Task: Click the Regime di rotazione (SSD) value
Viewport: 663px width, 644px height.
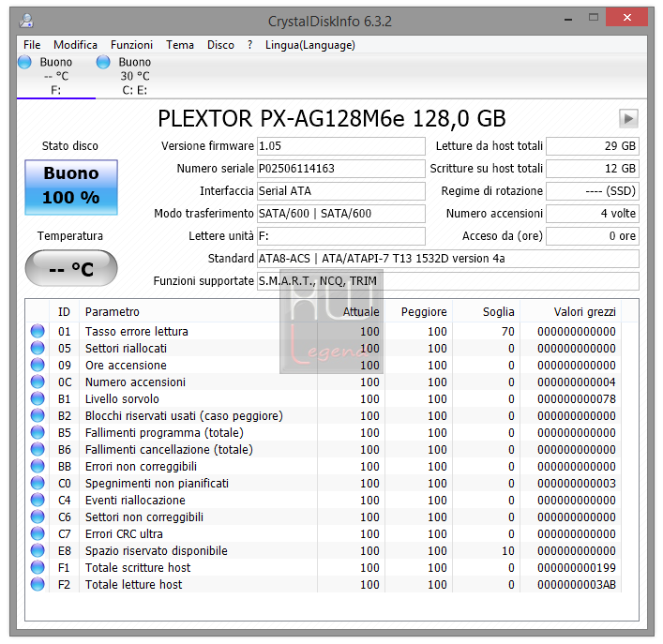Action: pyautogui.click(x=593, y=191)
